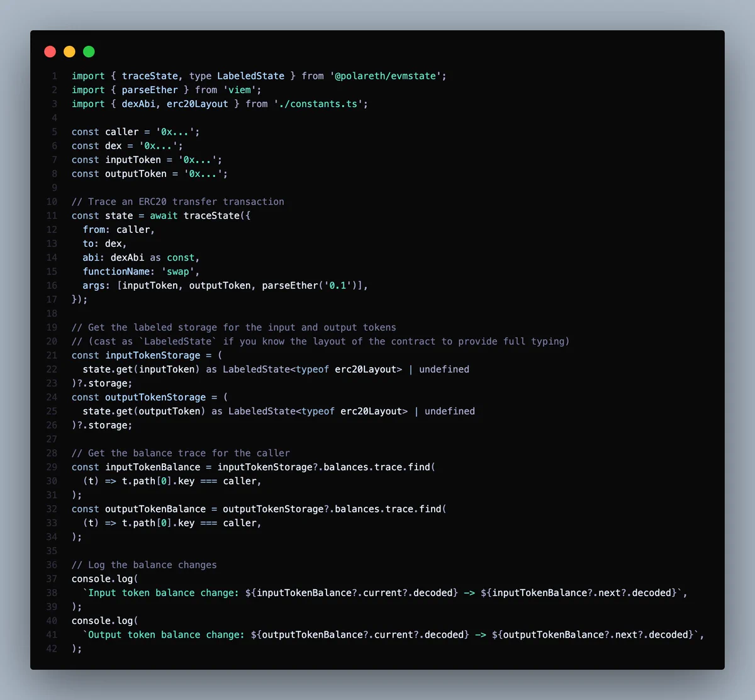Click 'dexAbi' in the third import line
Viewport: 755px width, 700px height.
tap(138, 104)
